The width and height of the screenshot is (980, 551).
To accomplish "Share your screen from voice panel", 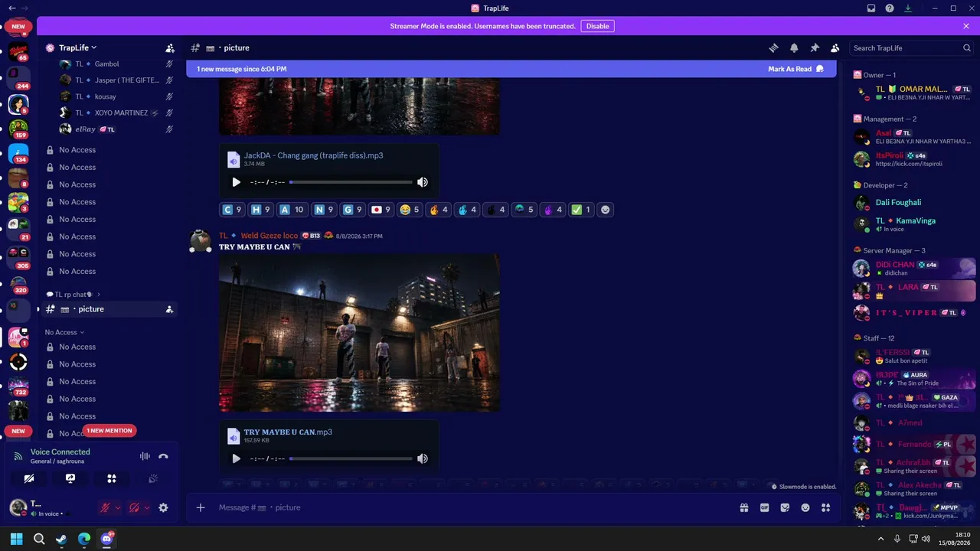I will click(x=70, y=478).
